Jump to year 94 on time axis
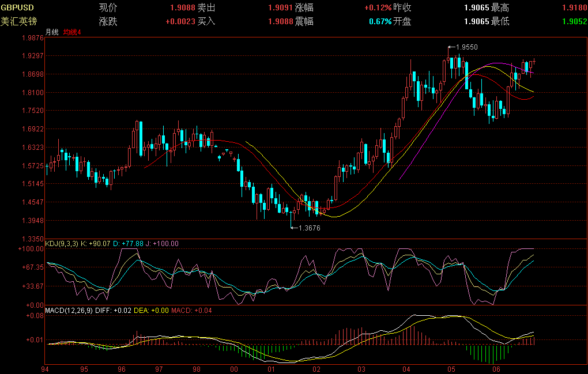Image resolution: width=588 pixels, height=374 pixels. pos(47,368)
